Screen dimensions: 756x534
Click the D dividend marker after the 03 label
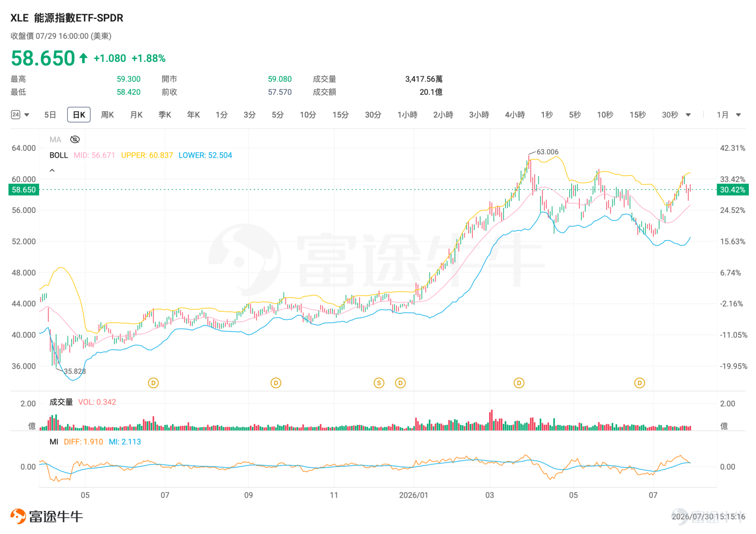tap(519, 383)
